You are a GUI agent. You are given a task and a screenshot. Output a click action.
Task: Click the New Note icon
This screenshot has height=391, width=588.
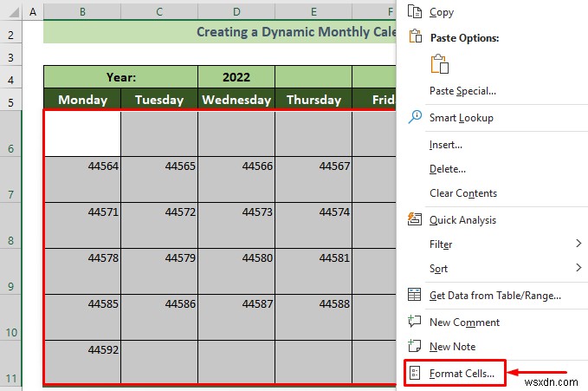tap(415, 346)
